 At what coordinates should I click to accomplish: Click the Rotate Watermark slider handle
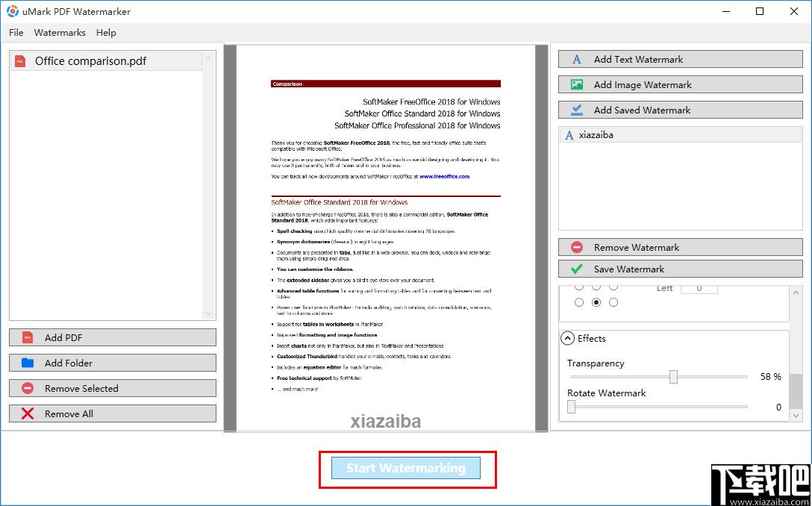pyautogui.click(x=571, y=407)
